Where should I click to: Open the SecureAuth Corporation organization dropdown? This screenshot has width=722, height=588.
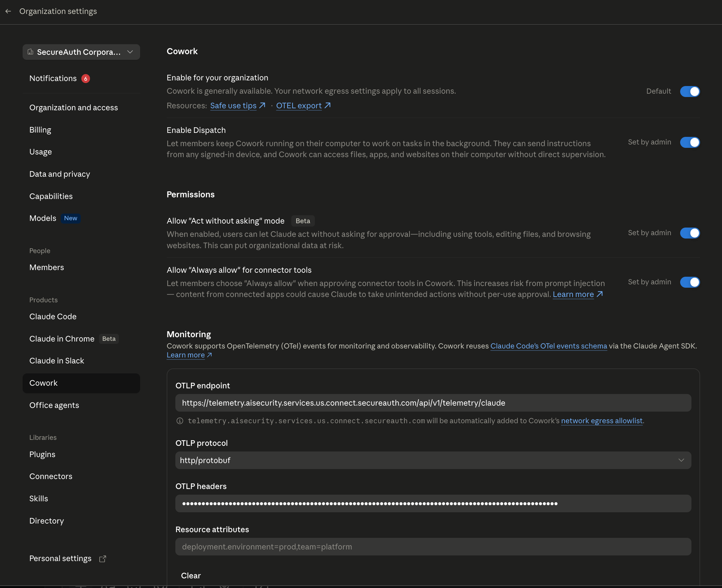(x=81, y=52)
